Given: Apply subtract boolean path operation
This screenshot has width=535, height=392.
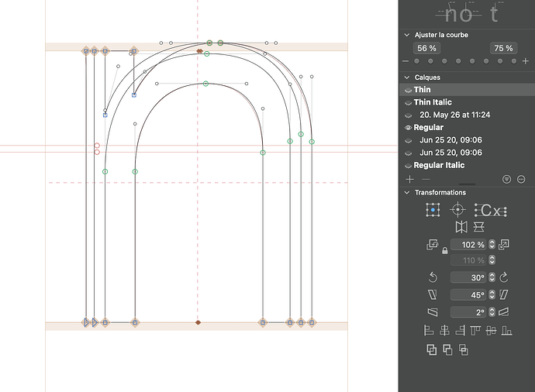Looking at the screenshot, I should (x=447, y=349).
